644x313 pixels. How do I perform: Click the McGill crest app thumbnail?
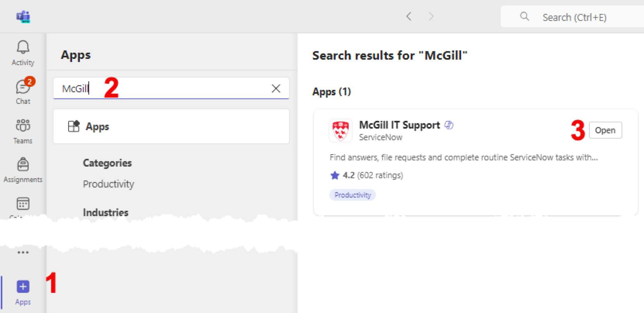click(341, 131)
